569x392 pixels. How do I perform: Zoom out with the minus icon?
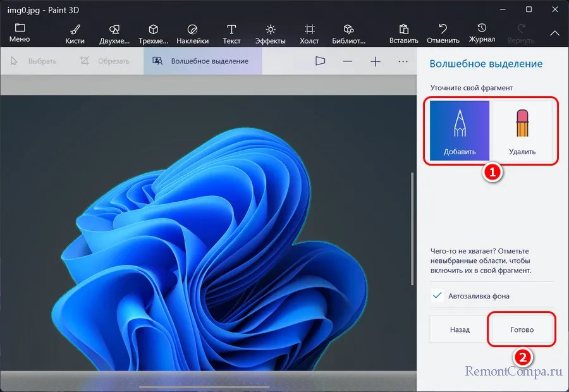tap(348, 61)
